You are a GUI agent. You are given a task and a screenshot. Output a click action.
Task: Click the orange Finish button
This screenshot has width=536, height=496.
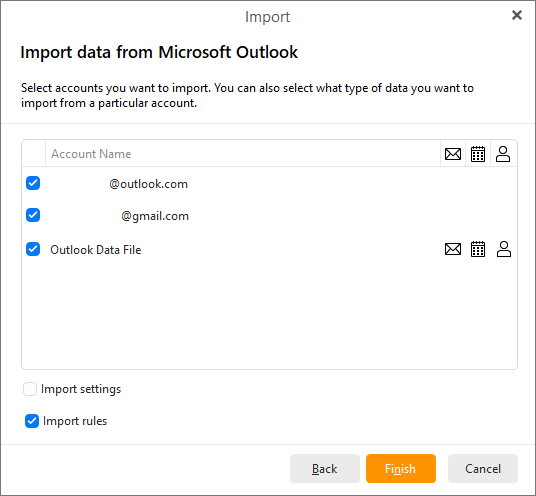click(x=401, y=468)
